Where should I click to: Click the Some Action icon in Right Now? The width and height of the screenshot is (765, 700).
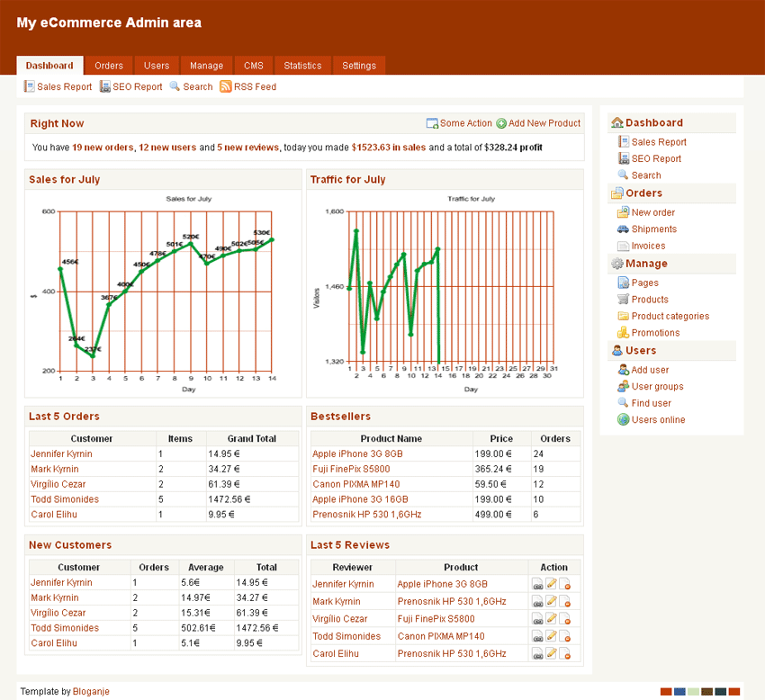(x=432, y=123)
